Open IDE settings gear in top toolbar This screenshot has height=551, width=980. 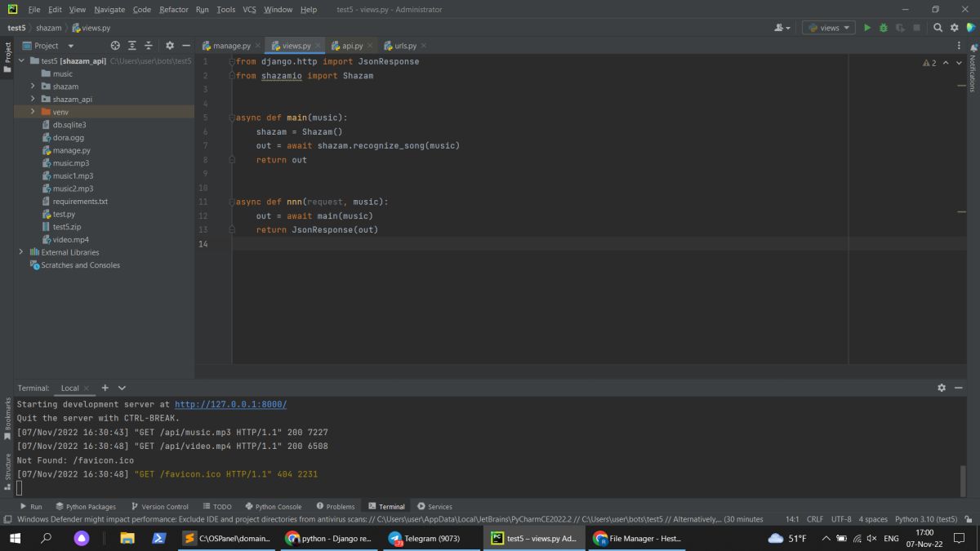coord(954,28)
